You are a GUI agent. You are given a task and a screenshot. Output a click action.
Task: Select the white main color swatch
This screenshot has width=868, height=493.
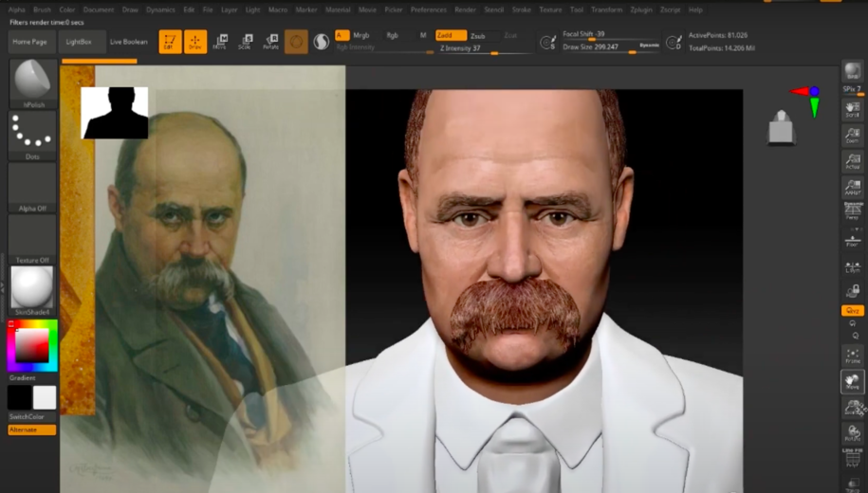45,397
